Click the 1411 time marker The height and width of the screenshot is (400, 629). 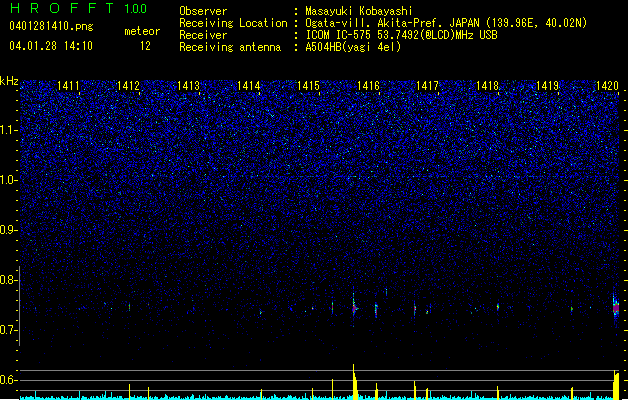click(68, 86)
